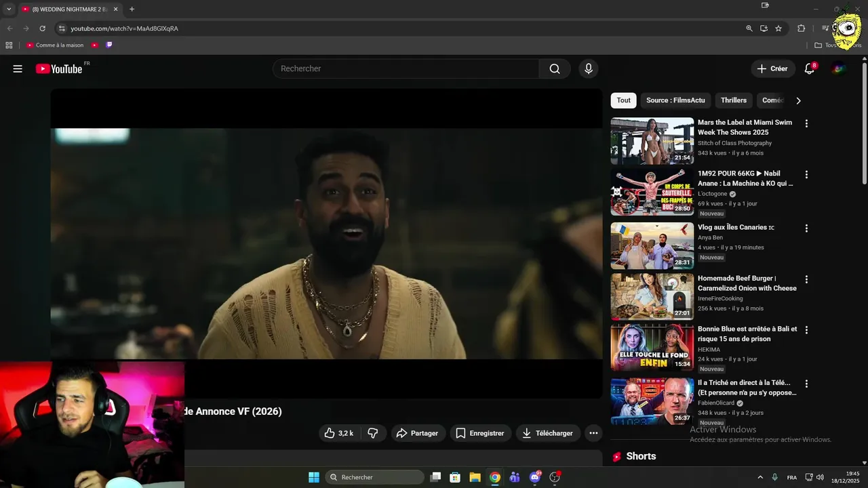Open Chrome apps grid in bookmarks bar
Image resolution: width=868 pixels, height=488 pixels.
click(x=9, y=45)
